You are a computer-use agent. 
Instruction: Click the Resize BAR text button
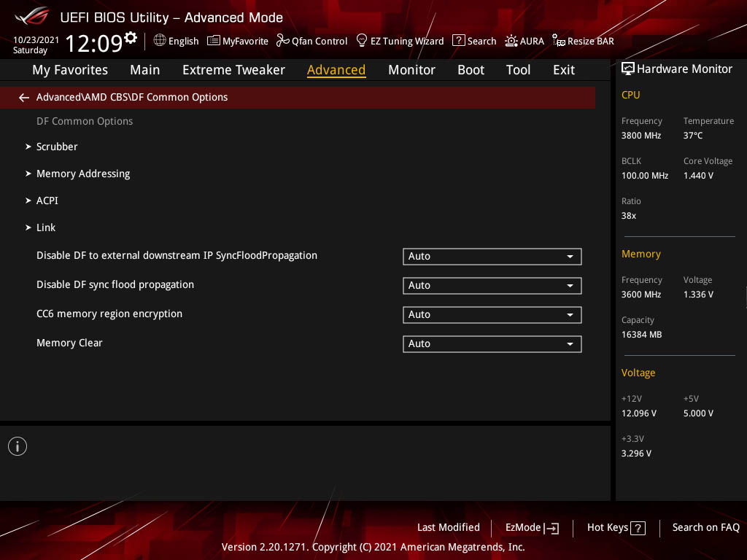[x=590, y=41]
